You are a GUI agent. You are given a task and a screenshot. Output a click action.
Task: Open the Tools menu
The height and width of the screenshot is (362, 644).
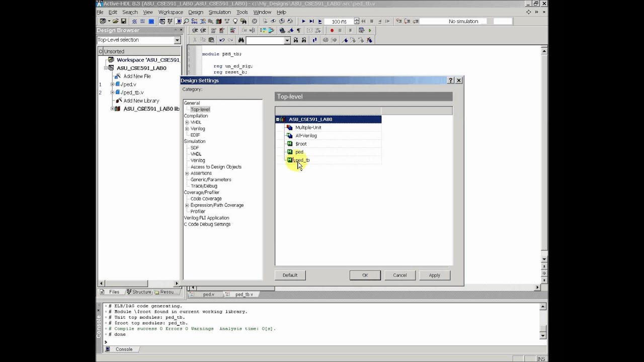(x=242, y=12)
